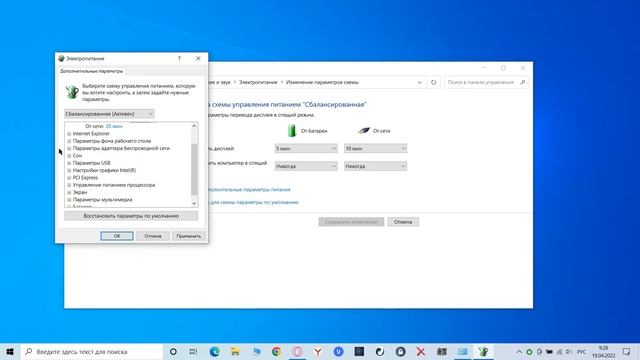Expand the Параметры мультимедиа node

(69, 200)
